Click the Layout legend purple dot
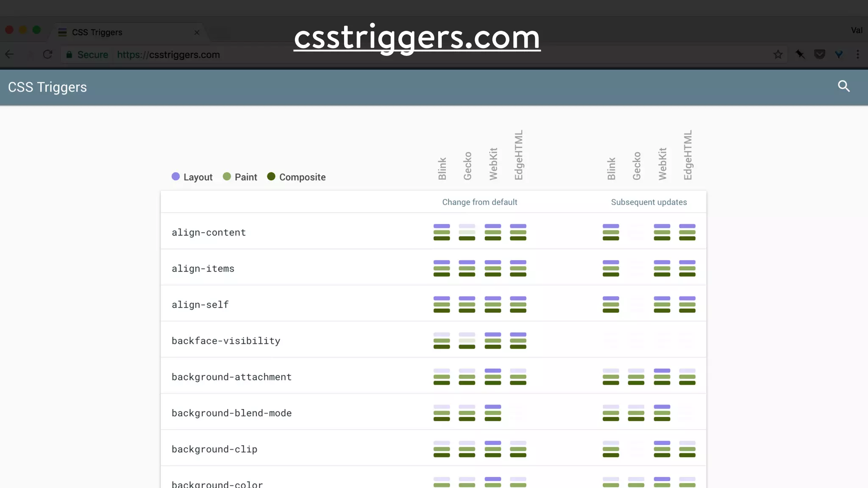The width and height of the screenshot is (868, 488). click(x=175, y=176)
